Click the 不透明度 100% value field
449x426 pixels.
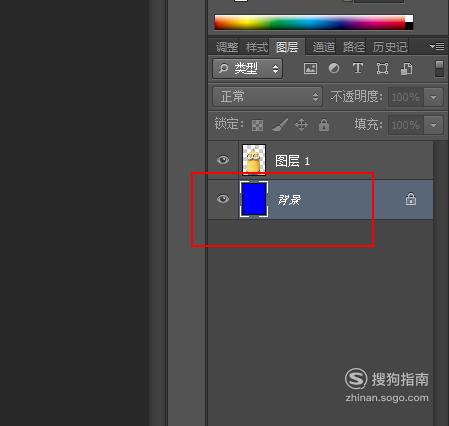tap(406, 97)
